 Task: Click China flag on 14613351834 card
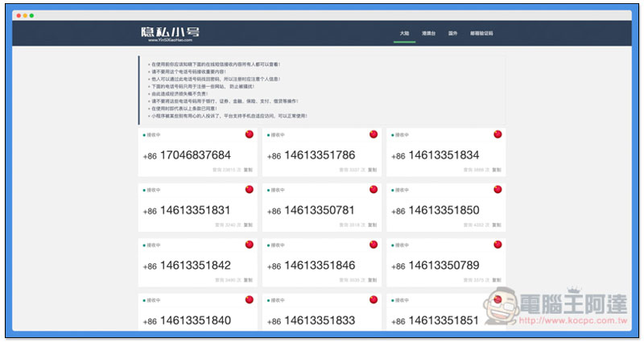coord(497,134)
